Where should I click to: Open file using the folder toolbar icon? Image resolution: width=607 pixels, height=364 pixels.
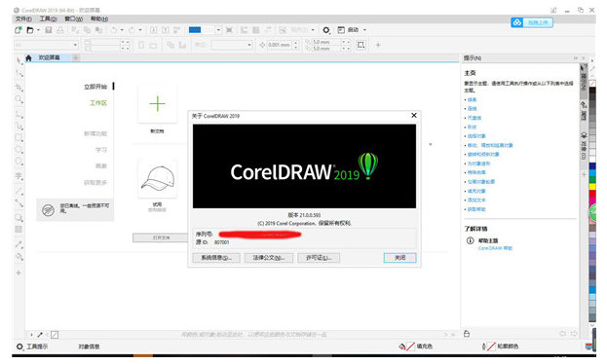[30, 30]
